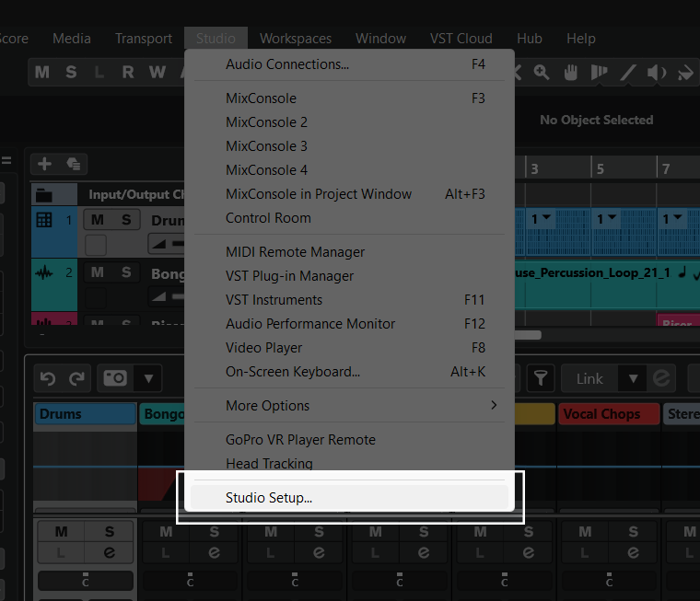This screenshot has height=601, width=700.
Task: Open the Hub menu
Action: [529, 39]
